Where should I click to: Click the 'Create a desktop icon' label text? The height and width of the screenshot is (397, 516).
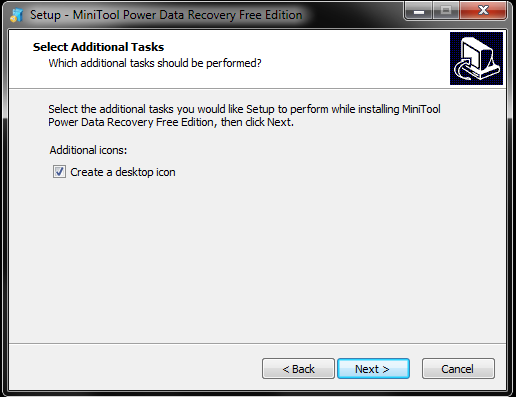pos(123,172)
